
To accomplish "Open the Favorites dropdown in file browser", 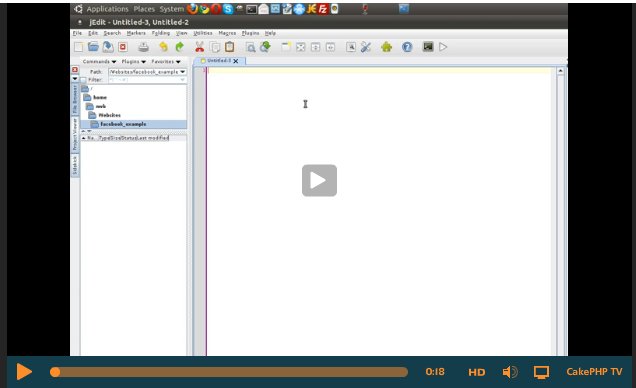I will pos(166,62).
